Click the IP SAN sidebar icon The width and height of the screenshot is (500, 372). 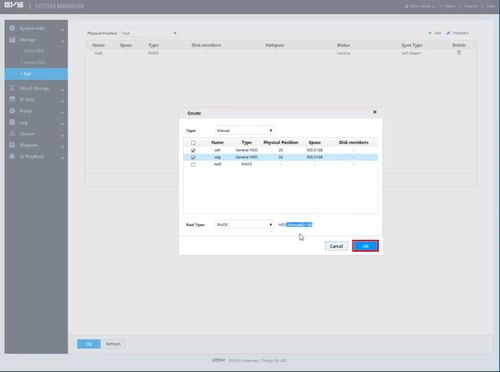(12, 99)
